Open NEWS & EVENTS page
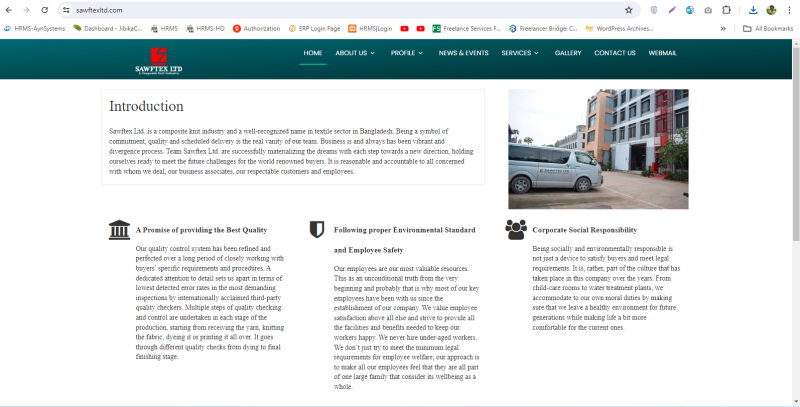Screen dimensions: 800x407 point(463,53)
